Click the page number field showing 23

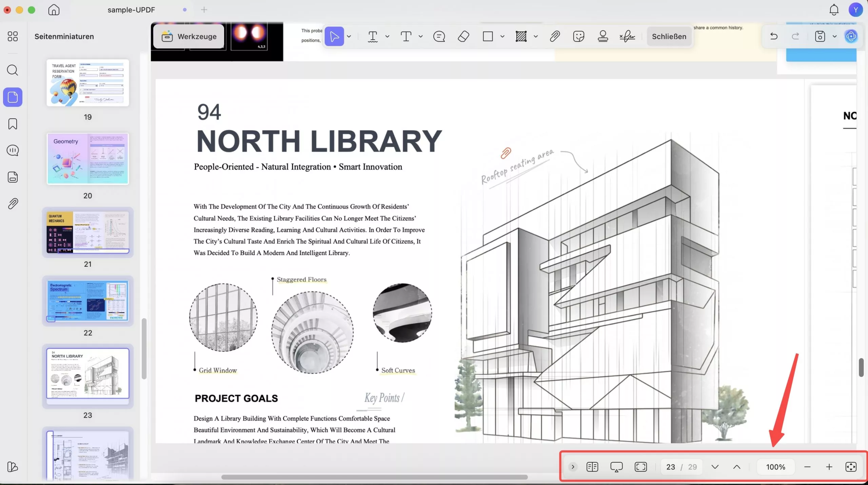point(670,467)
